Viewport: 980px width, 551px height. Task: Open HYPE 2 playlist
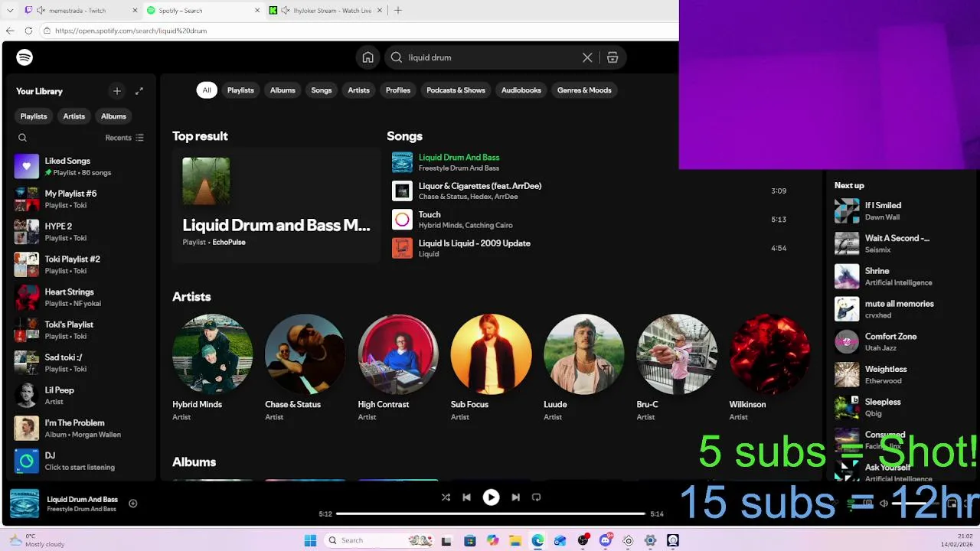[83, 232]
